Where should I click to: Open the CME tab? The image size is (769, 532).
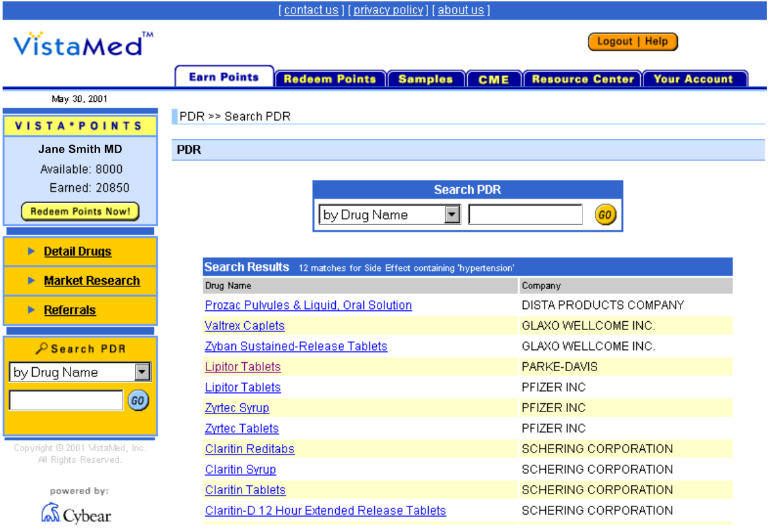[x=494, y=79]
